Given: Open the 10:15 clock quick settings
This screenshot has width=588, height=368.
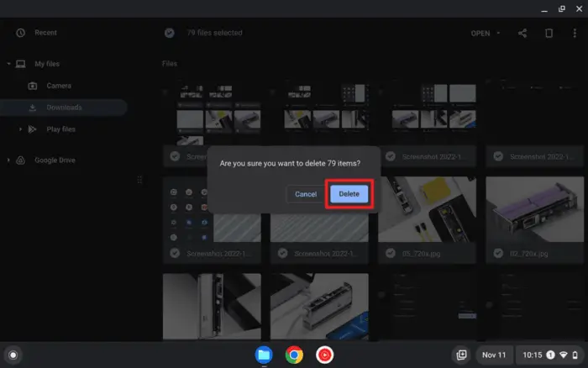Looking at the screenshot, I should point(532,355).
